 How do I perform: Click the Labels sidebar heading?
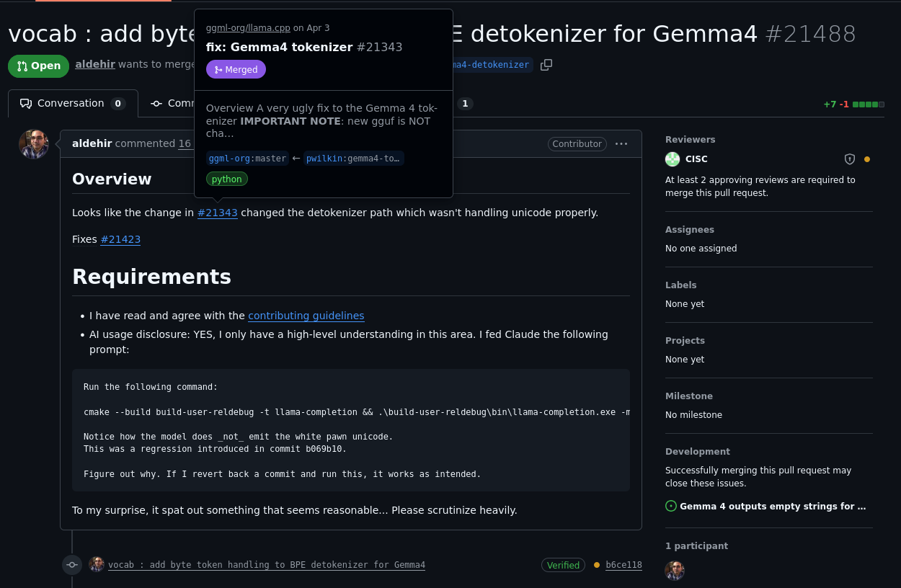tap(681, 285)
